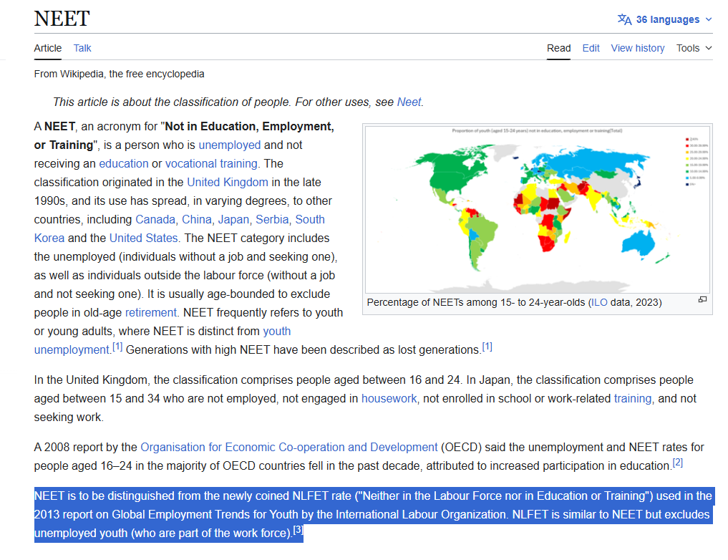The image size is (728, 560).
Task: Visit the training link after work-related
Action: coord(633,399)
